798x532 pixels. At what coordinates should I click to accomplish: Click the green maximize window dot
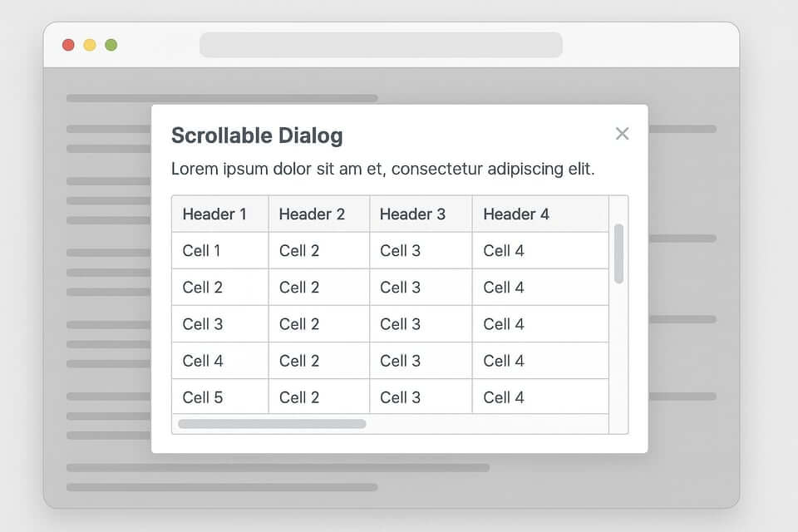coord(111,45)
